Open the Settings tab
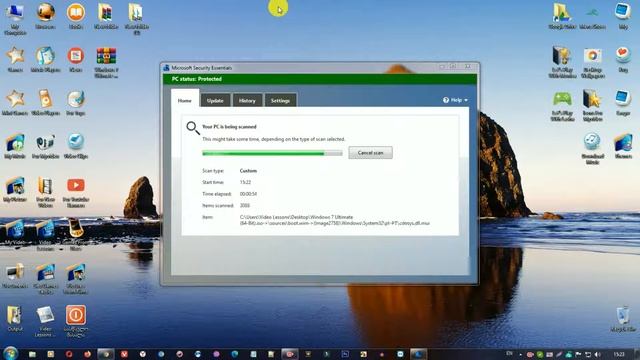 point(280,100)
